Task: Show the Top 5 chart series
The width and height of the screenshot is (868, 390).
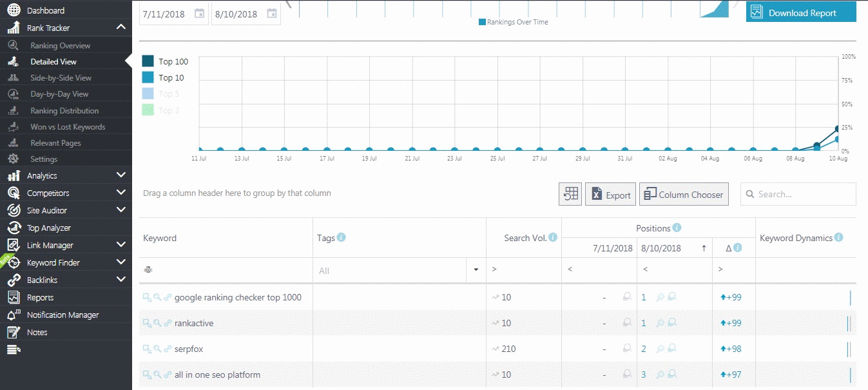Action: (x=160, y=94)
